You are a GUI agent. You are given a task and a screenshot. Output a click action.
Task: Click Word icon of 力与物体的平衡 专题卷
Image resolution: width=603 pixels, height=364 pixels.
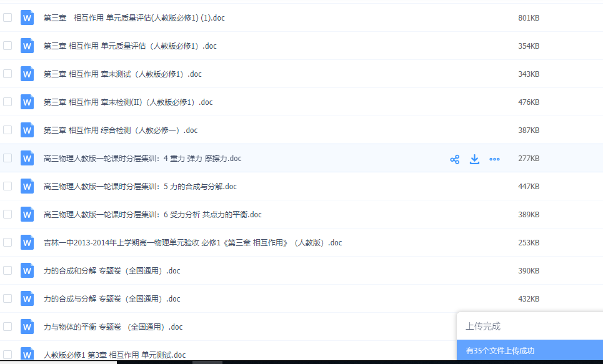tap(27, 327)
